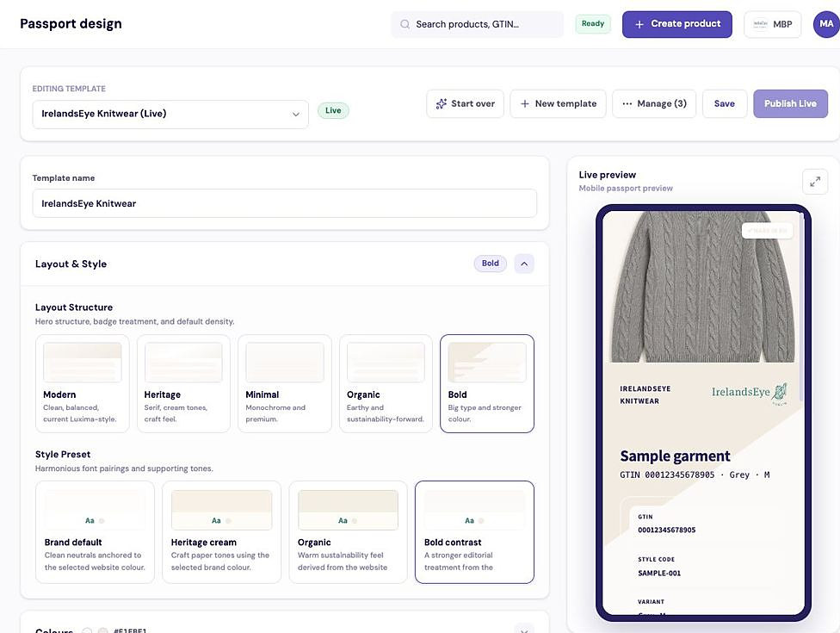
Task: Select the Bold layout structure card
Action: point(487,383)
